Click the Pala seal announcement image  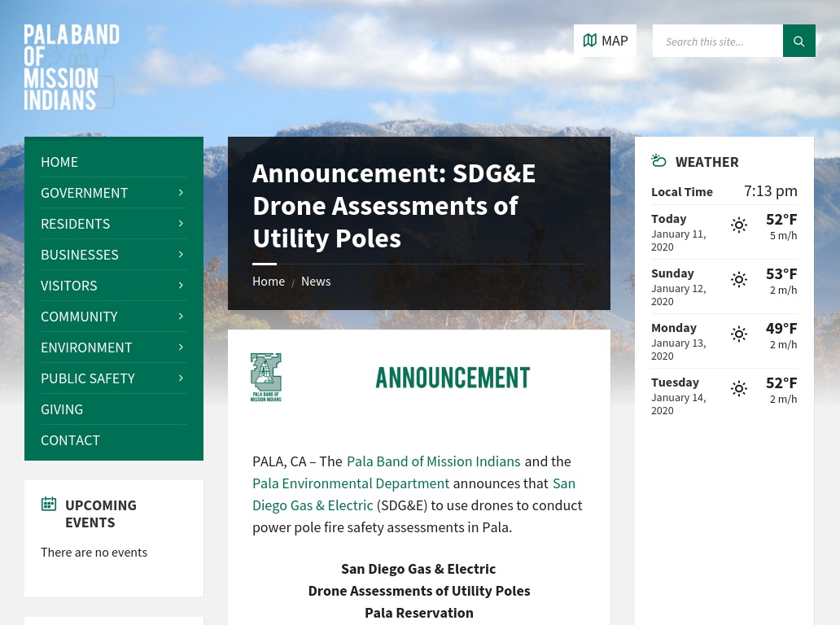[x=265, y=377]
